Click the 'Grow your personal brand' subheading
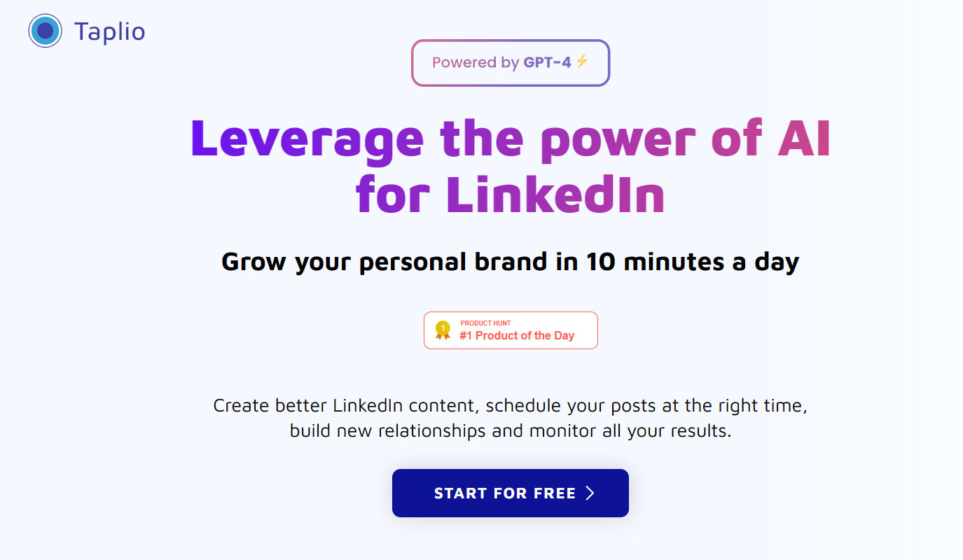 pyautogui.click(x=511, y=262)
